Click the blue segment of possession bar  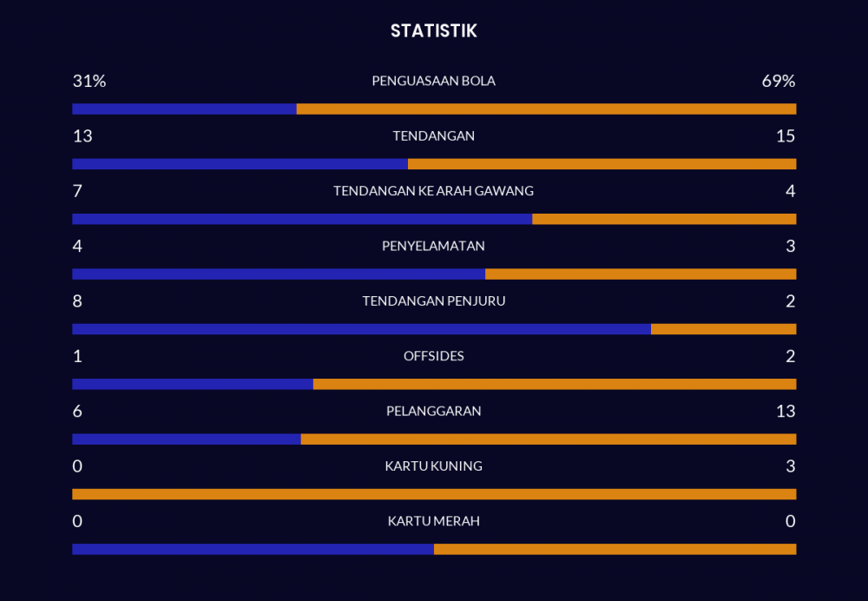tap(184, 109)
